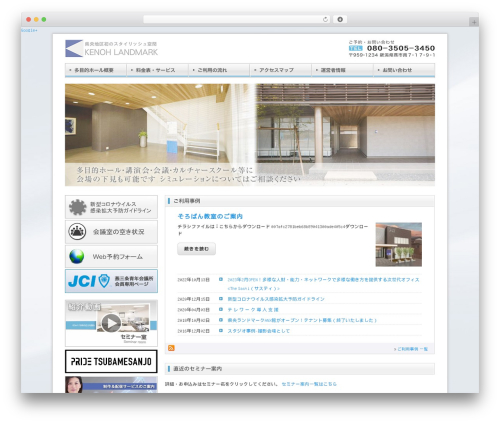Viewport: 500px width, 423px height.
Task: Open the download indicator beside the address bar
Action: coord(340,19)
